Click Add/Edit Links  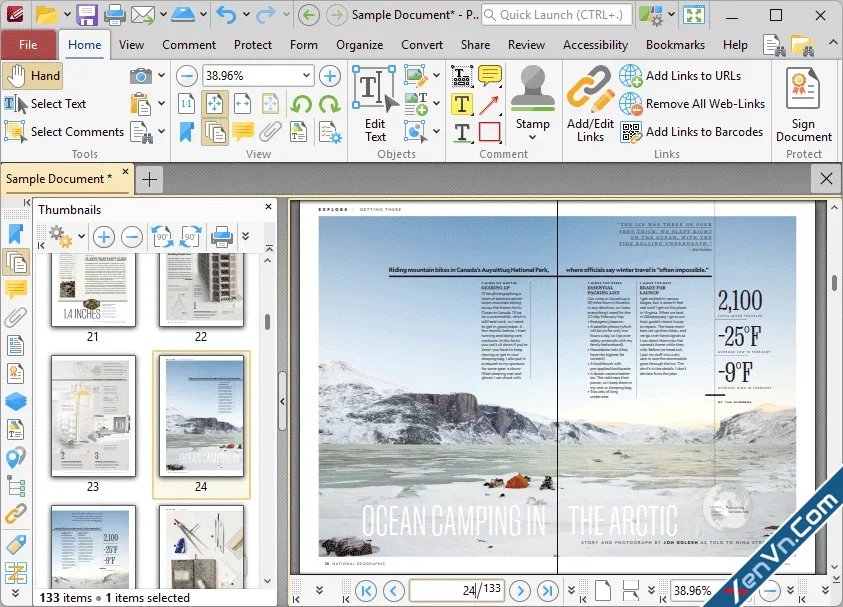pyautogui.click(x=590, y=104)
